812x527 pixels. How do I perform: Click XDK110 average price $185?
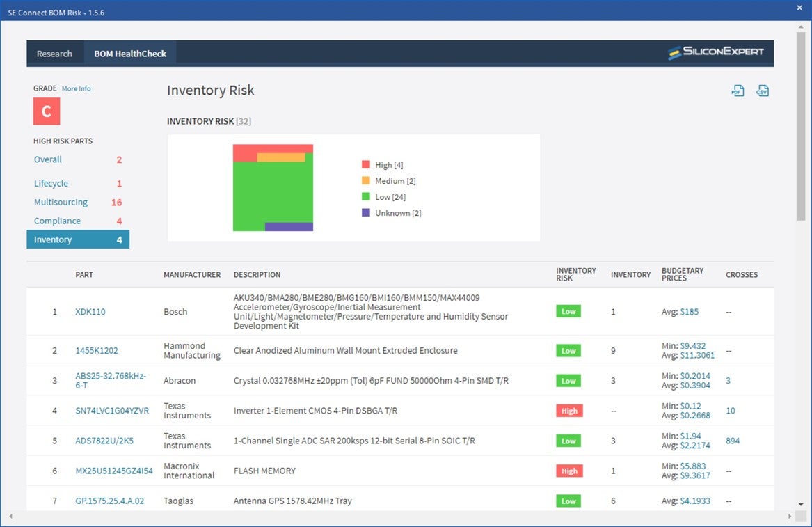(x=690, y=311)
